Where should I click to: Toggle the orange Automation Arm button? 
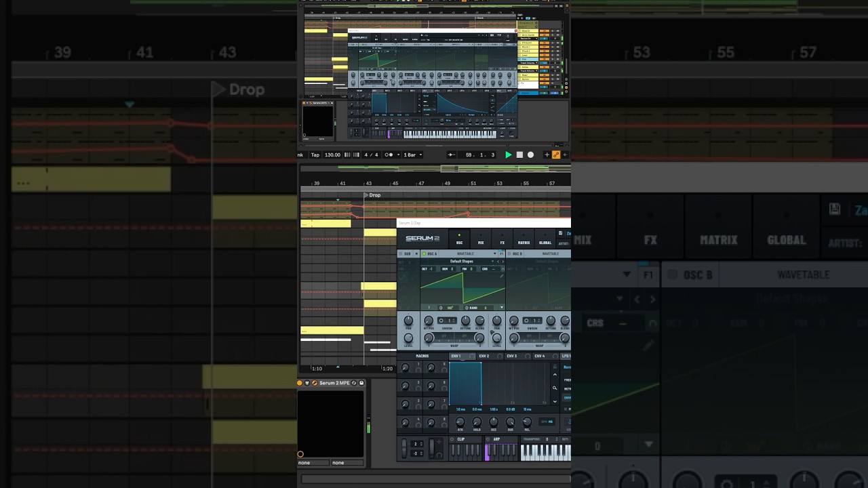coord(556,155)
